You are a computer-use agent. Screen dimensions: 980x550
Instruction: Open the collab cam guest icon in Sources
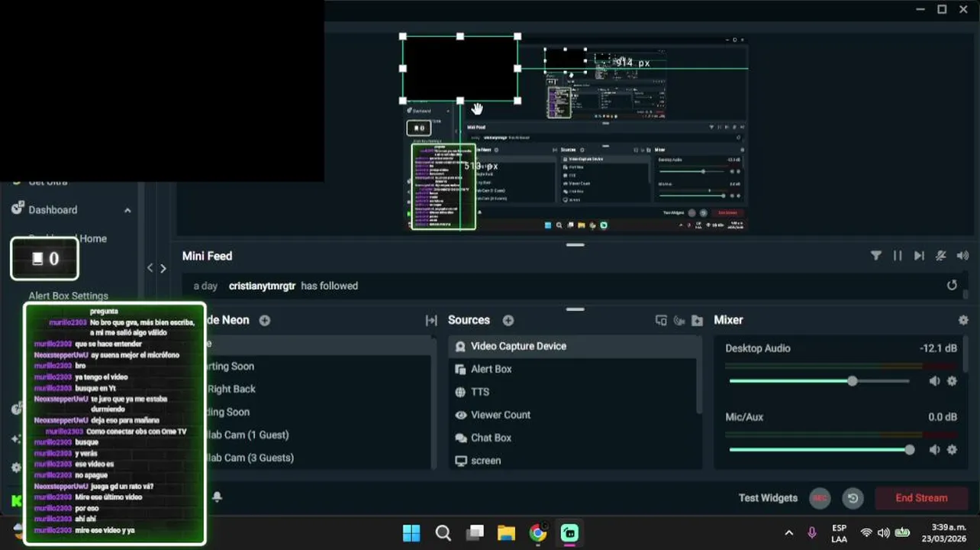[679, 321]
